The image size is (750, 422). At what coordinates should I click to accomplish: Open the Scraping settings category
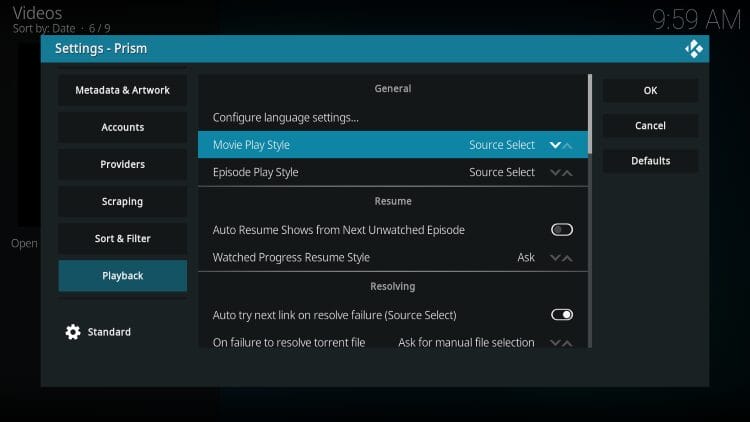122,201
